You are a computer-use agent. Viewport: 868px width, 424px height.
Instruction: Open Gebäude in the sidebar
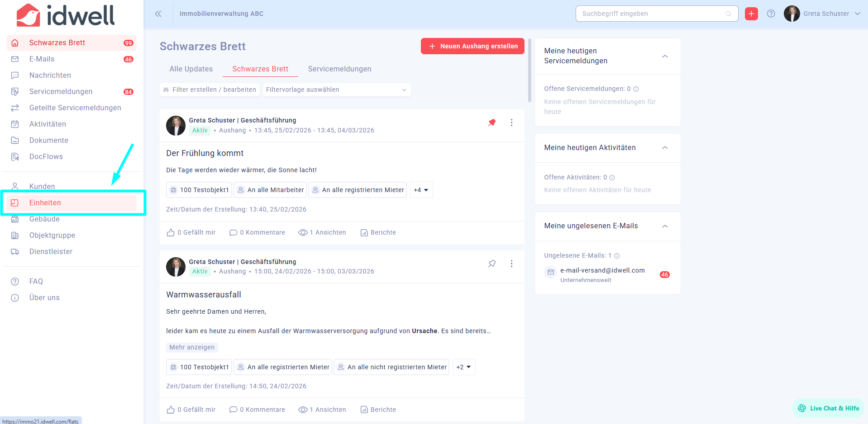72,219
